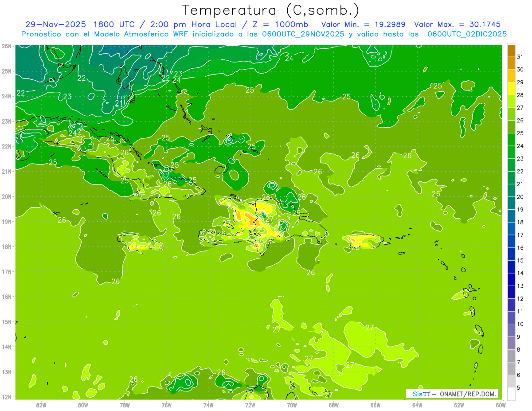Image resolution: width=532 pixels, height=411 pixels.
Task: Click the 0600UTC_02DIC2025 valid-until timestamp
Action: 467,34
